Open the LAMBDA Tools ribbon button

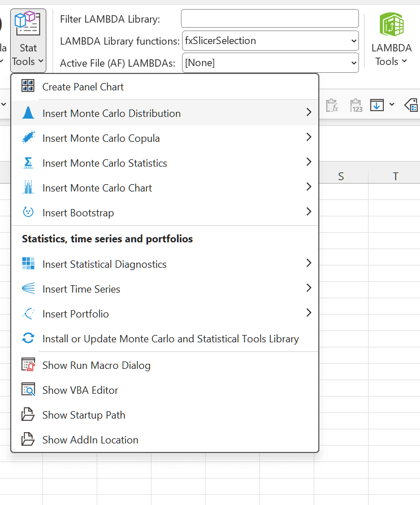pos(391,40)
